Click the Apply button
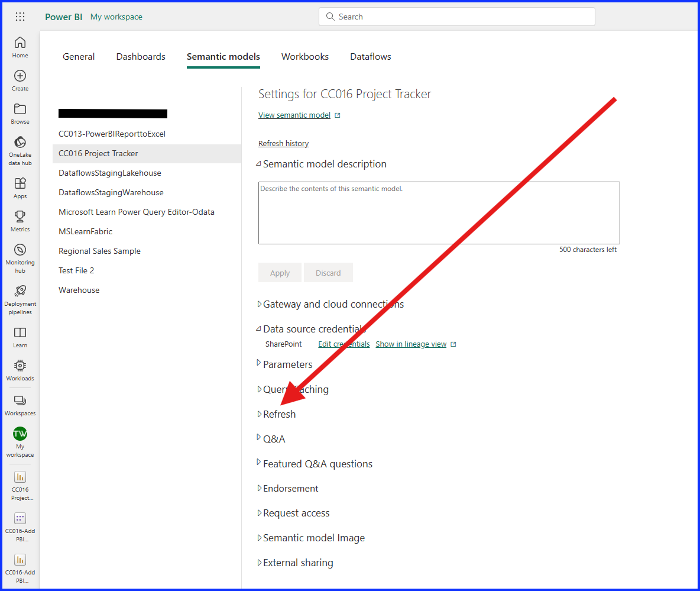 (280, 273)
